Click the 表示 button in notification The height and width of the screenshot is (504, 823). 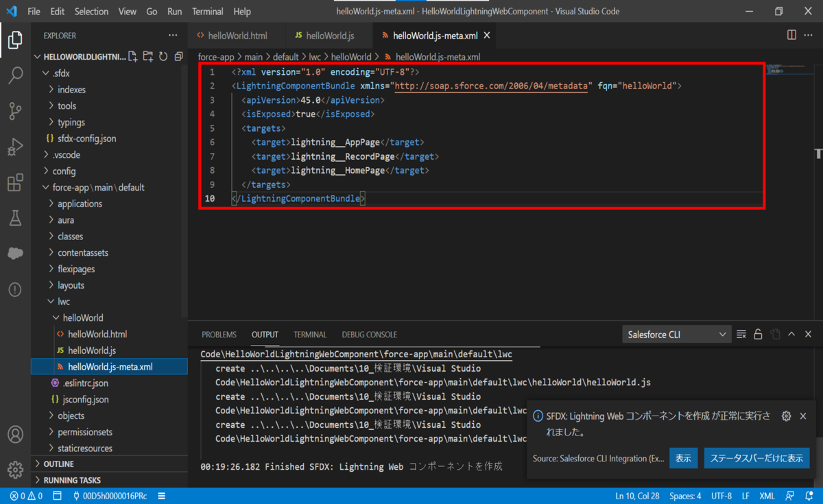click(x=683, y=458)
